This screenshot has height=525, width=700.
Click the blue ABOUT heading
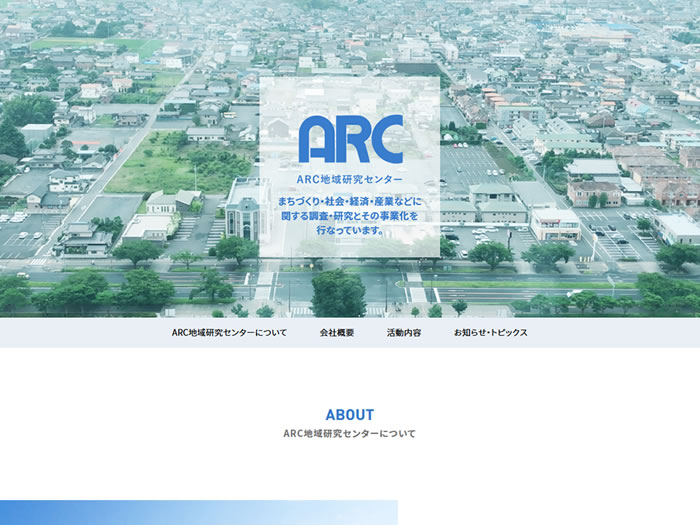click(x=350, y=415)
